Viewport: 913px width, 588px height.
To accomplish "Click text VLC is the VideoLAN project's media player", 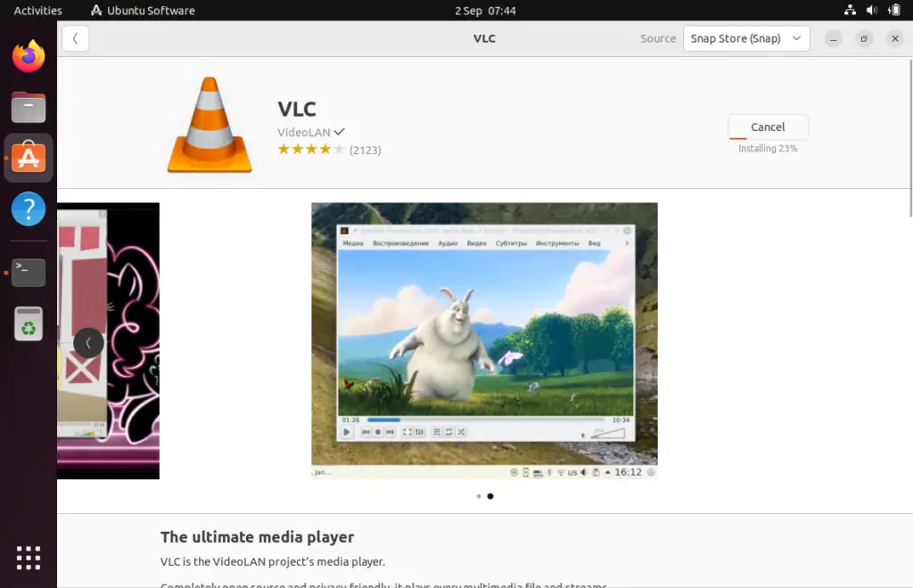I will (x=273, y=562).
